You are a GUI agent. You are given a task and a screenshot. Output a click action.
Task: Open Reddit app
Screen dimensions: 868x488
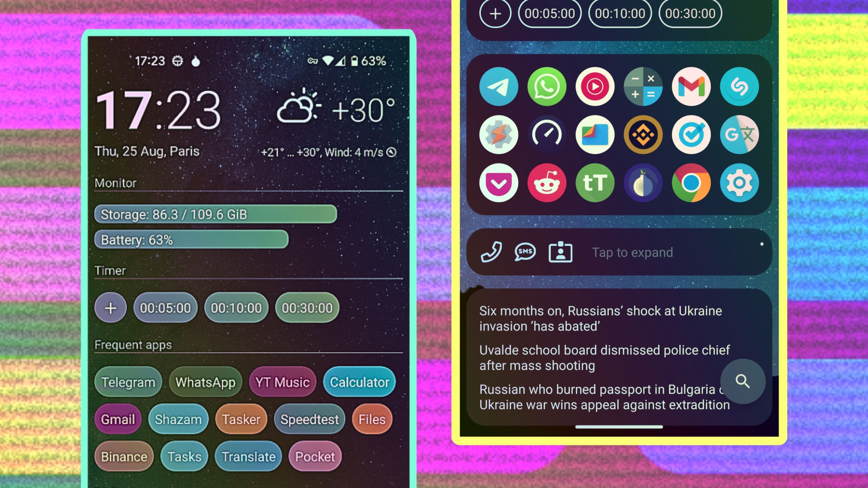click(x=547, y=183)
